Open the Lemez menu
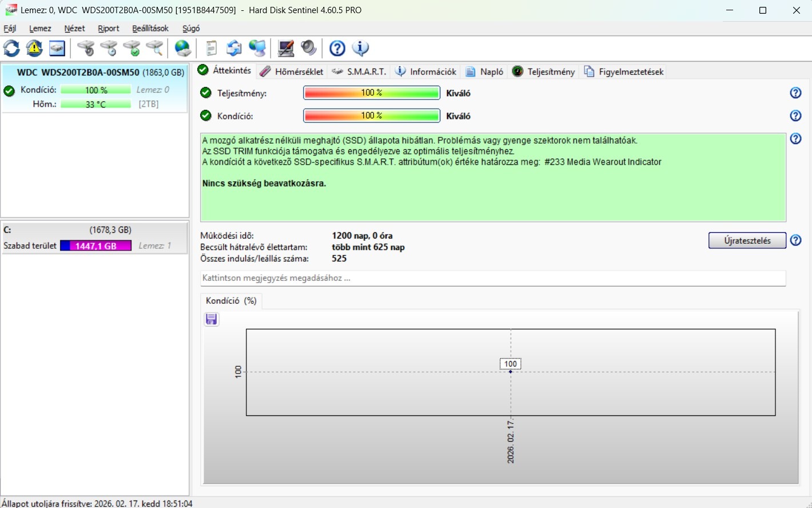 [x=40, y=28]
